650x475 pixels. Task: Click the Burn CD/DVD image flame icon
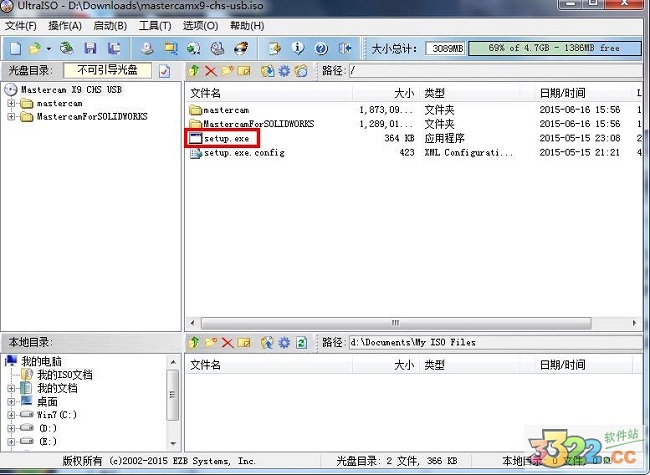pyautogui.click(x=241, y=48)
